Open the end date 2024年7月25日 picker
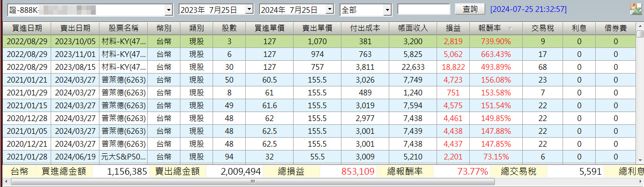This screenshot has width=644, height=187. pyautogui.click(x=330, y=9)
